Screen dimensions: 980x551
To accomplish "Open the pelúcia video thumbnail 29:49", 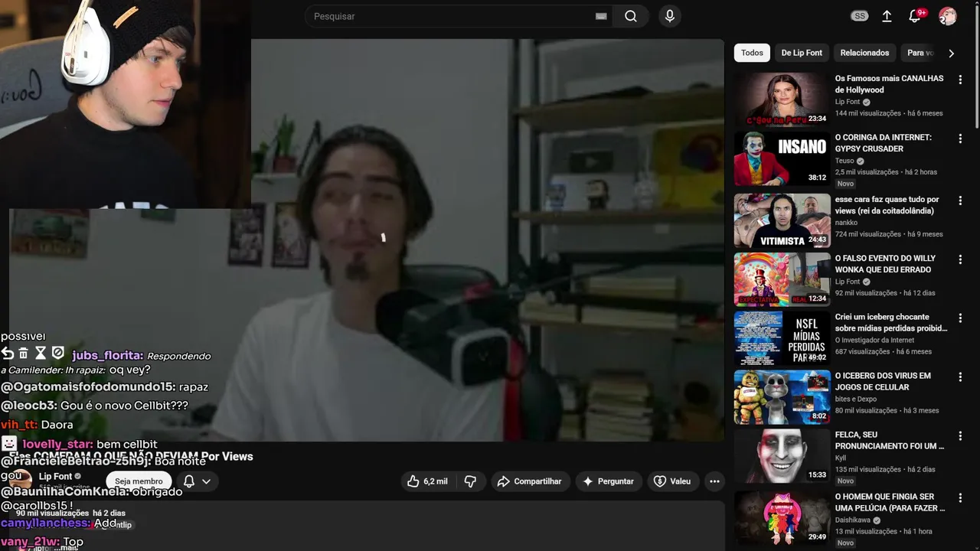I will tap(782, 518).
